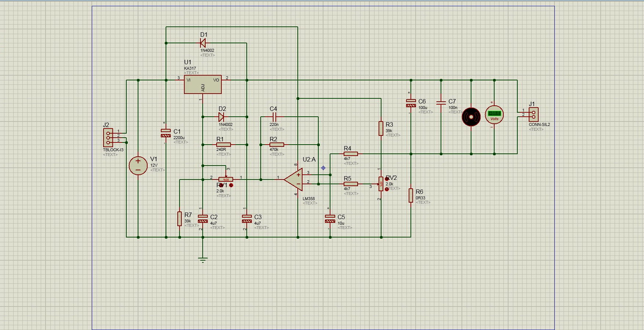
Task: Click the 0R33 value text
Action: coord(420,198)
